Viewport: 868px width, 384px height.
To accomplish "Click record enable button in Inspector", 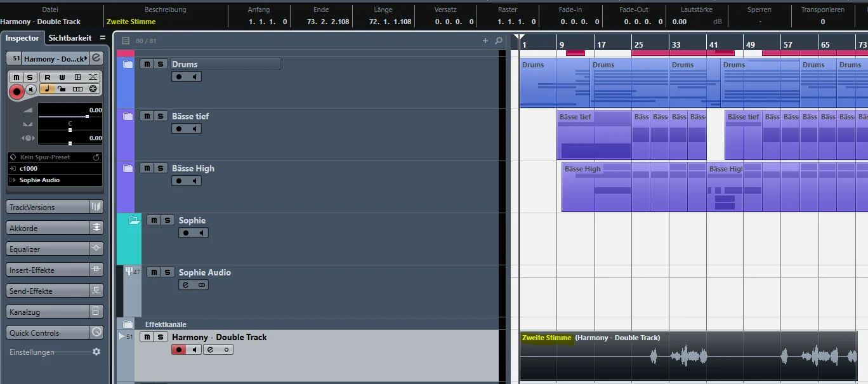I will [x=17, y=91].
